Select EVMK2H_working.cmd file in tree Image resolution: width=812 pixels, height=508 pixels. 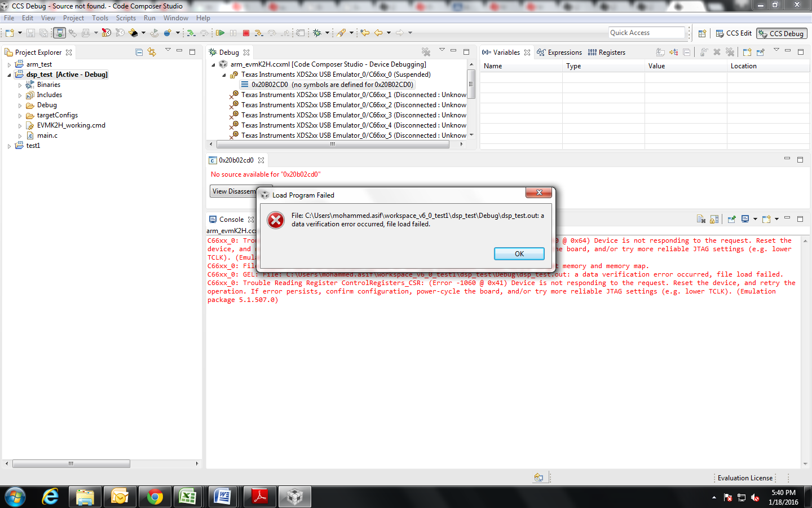(71, 125)
